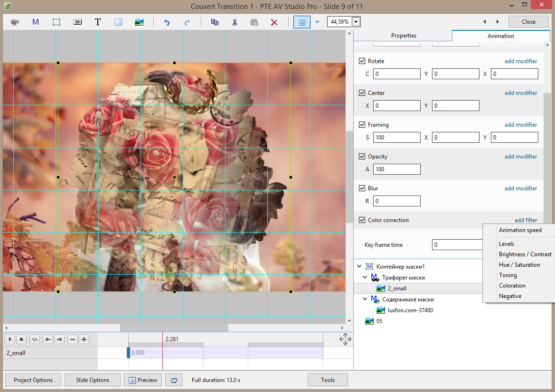This screenshot has height=392, width=555.
Task: Open the zoom percentage dropdown
Action: click(356, 22)
